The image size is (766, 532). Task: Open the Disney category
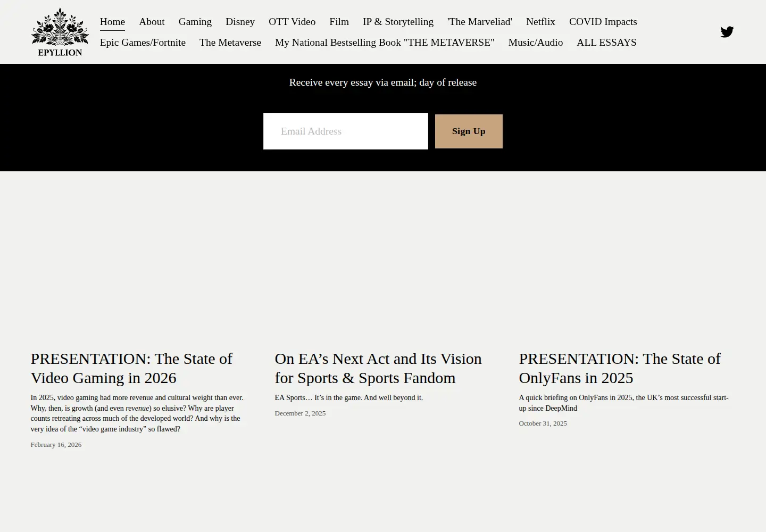[240, 22]
